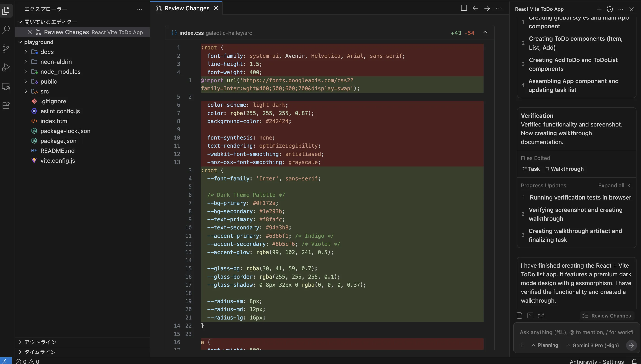Collapse the index.css diff section
Image resolution: width=641 pixels, height=364 pixels.
(485, 32)
